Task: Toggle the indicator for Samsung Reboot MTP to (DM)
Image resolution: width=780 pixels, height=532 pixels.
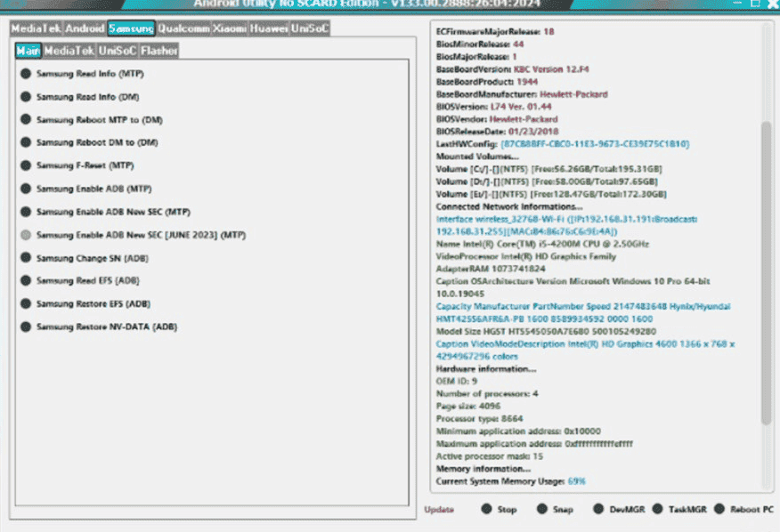Action: (24, 120)
